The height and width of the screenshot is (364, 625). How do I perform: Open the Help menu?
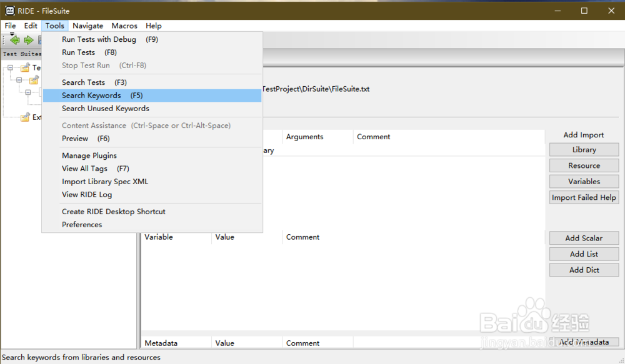[154, 26]
